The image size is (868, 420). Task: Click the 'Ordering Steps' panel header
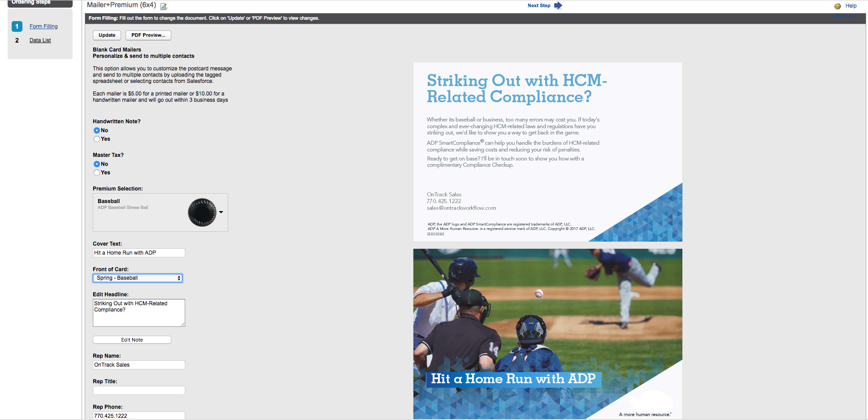pyautogui.click(x=40, y=3)
